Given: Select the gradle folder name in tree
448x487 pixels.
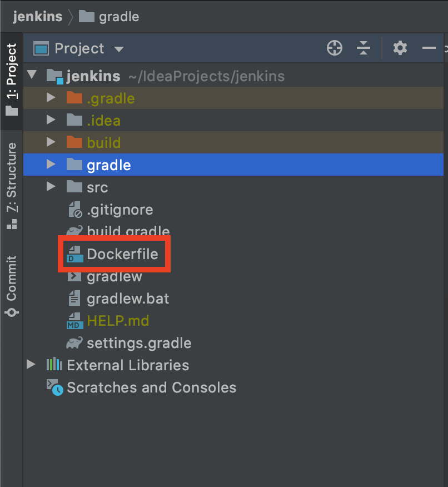Looking at the screenshot, I should pos(109,166).
